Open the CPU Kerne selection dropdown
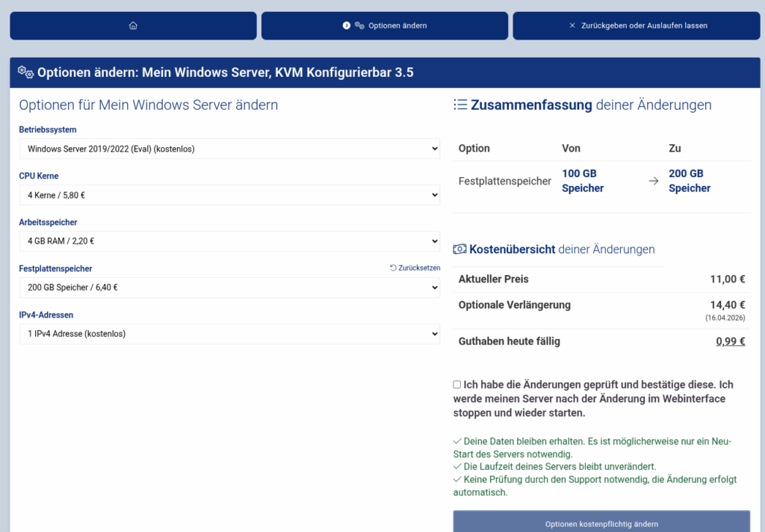 coord(229,194)
